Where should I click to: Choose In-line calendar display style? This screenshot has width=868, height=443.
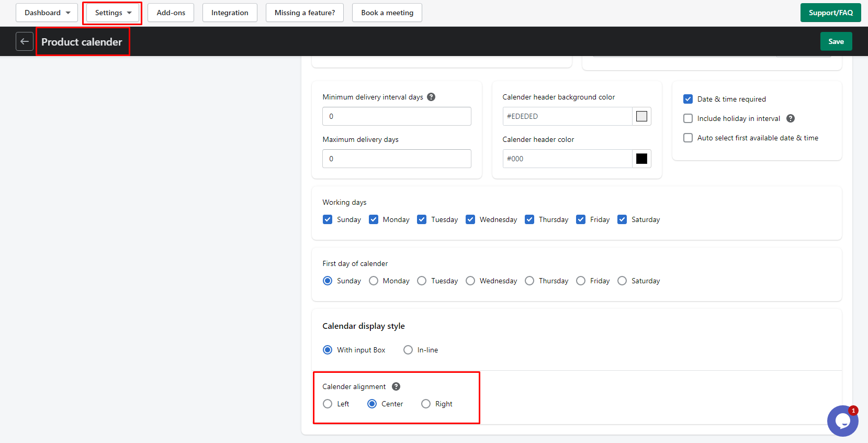pos(408,350)
